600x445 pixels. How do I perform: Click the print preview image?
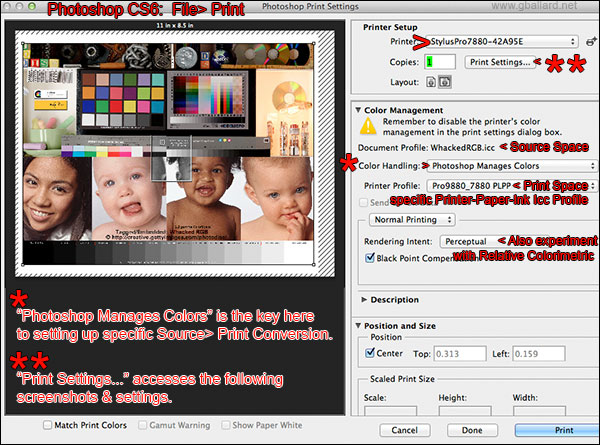pos(168,154)
